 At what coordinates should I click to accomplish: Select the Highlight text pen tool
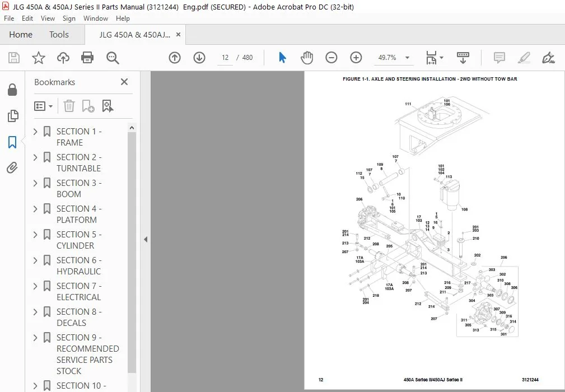pos(524,58)
